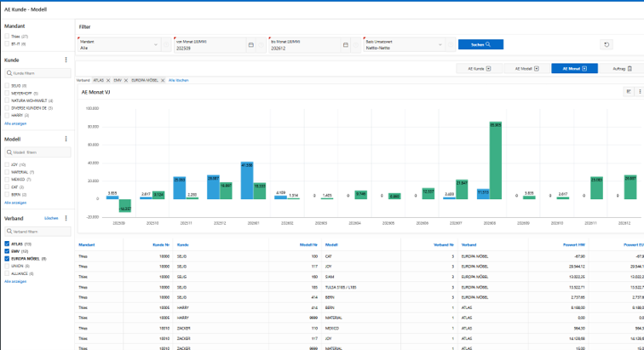Click the bis Monat input field
The width and height of the screenshot is (644, 350).
click(x=304, y=45)
